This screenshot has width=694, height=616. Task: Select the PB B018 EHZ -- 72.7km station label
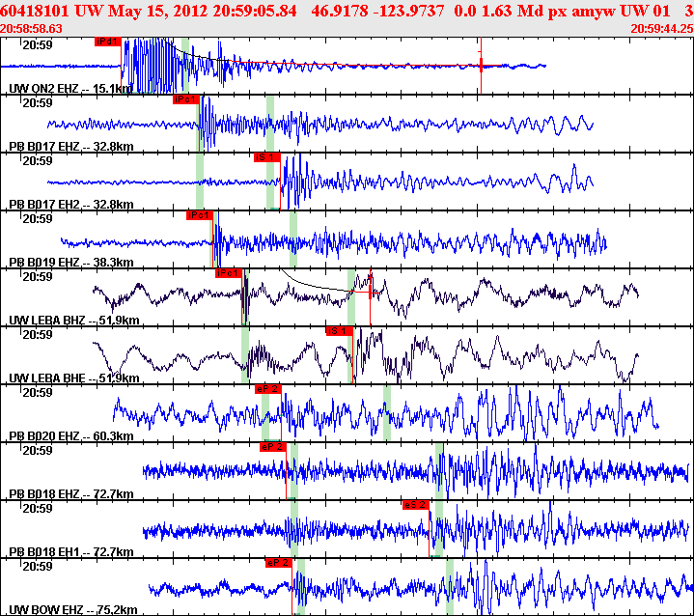[71, 494]
